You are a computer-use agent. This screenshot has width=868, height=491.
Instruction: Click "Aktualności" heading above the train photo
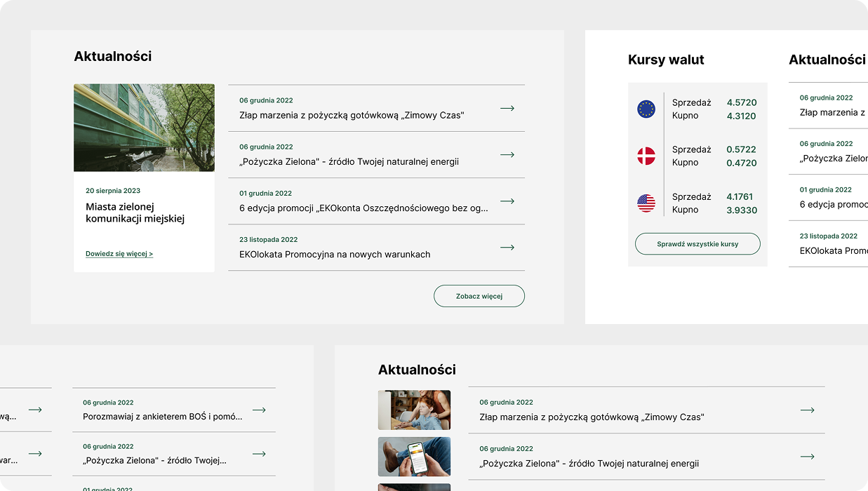(x=113, y=56)
